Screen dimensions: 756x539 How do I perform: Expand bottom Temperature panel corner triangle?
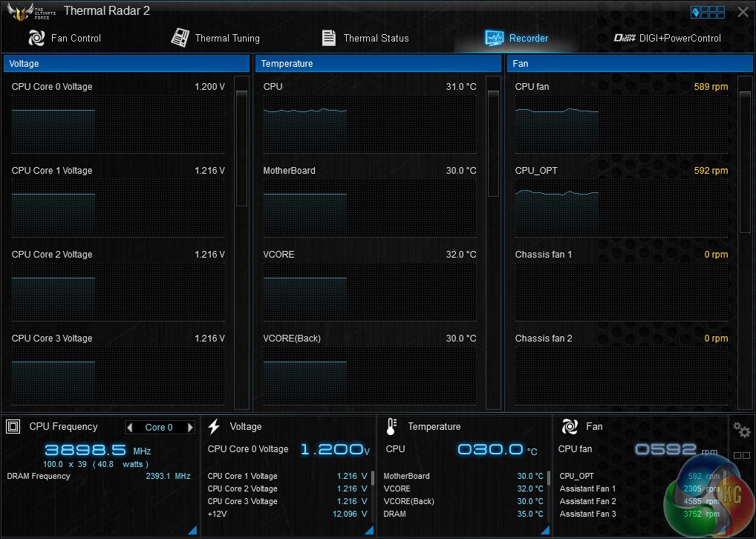[x=545, y=530]
